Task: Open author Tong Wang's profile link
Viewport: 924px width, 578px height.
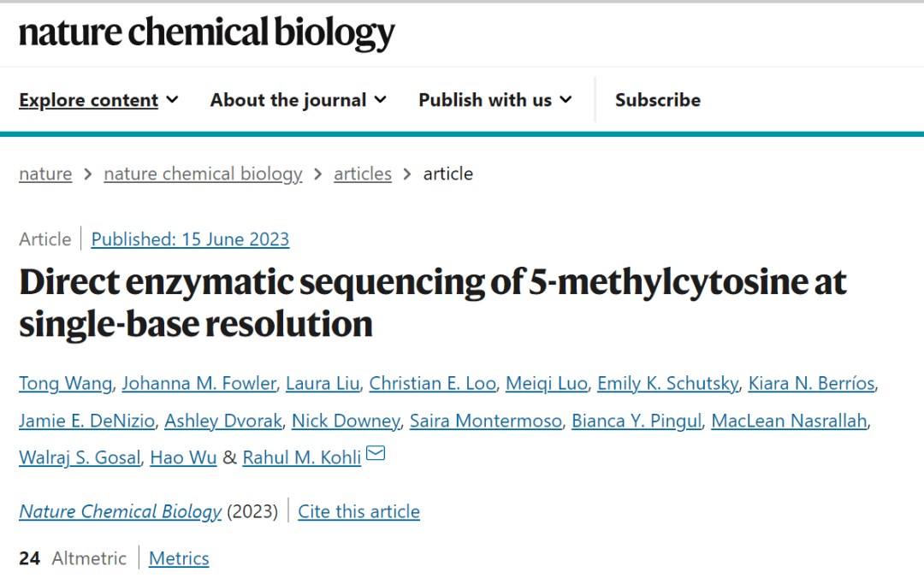Action: (x=65, y=384)
